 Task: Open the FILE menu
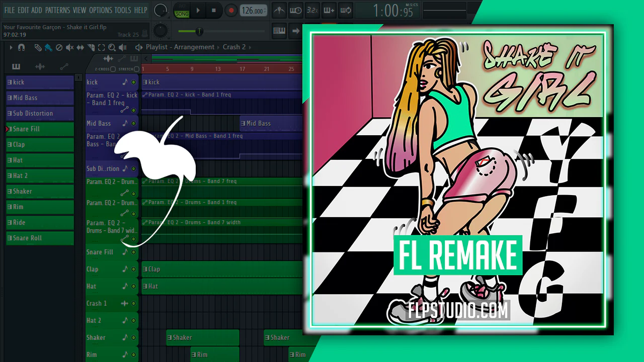(x=10, y=10)
